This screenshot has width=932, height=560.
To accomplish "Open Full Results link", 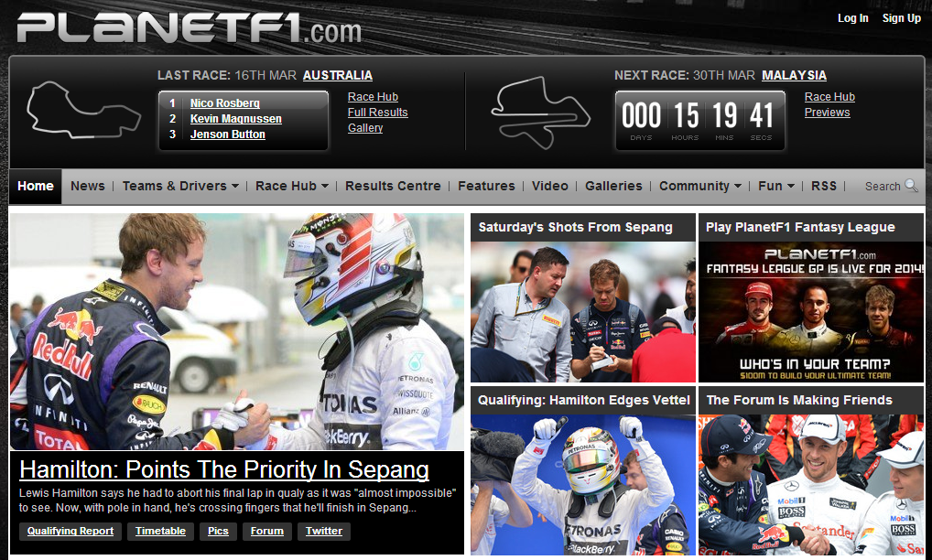I will (377, 113).
